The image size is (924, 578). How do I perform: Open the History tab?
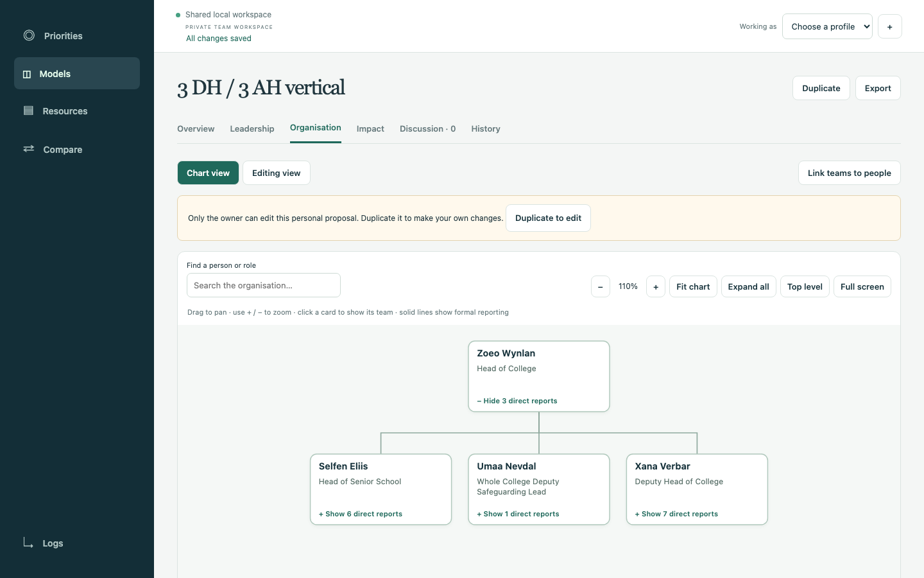coord(486,128)
